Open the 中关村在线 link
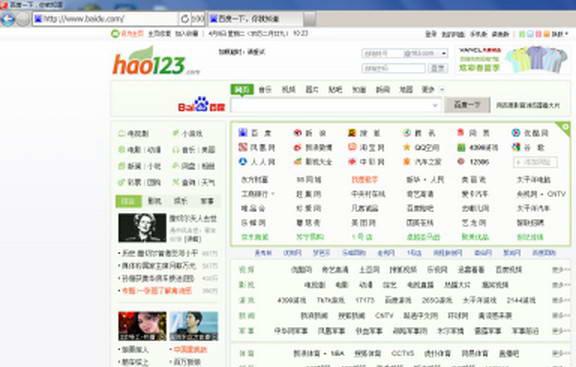Screen dimensions: 576x367 point(368,194)
